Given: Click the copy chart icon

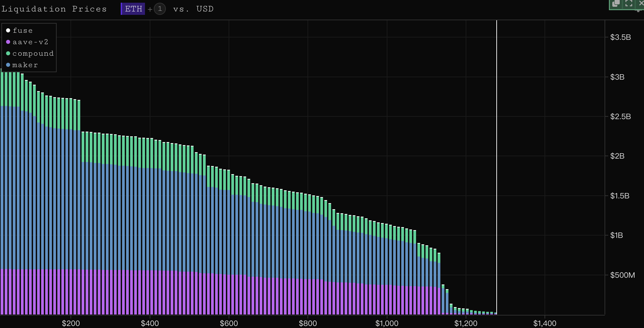Looking at the screenshot, I should 616,3.
